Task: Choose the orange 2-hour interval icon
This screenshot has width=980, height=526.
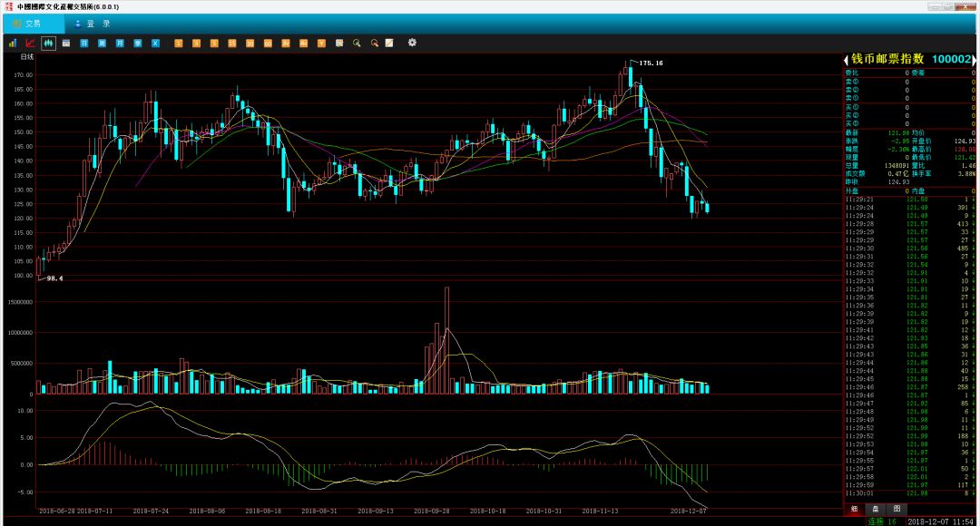Action: [x=286, y=44]
